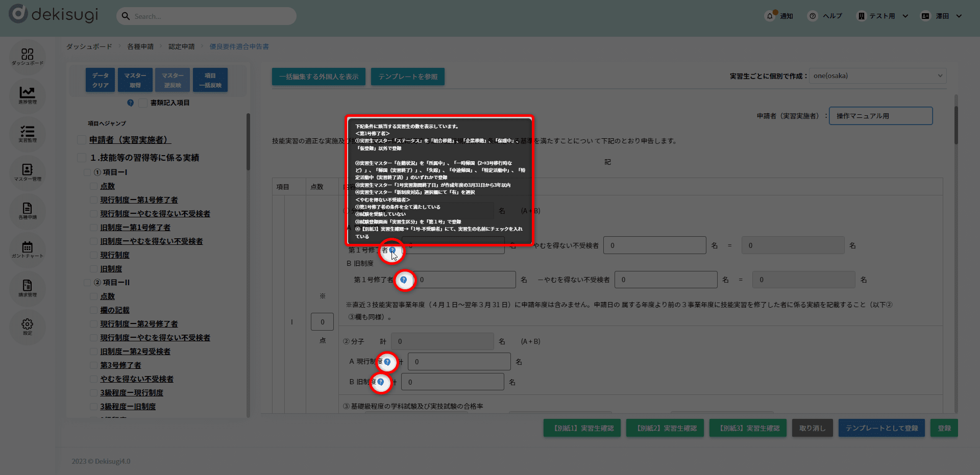Toggle the 書類記入項目 checkbox
The width and height of the screenshot is (980, 475).
[143, 103]
